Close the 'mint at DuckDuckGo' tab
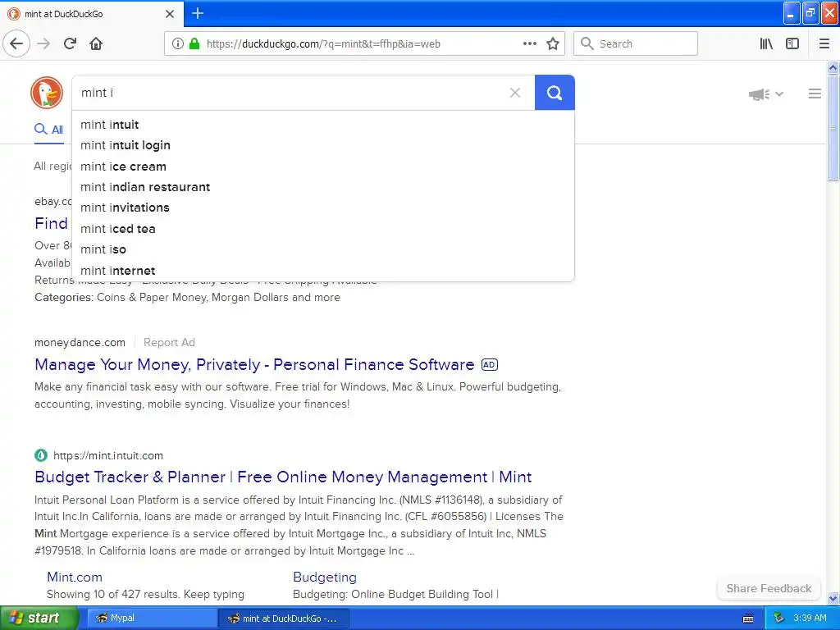The height and width of the screenshot is (630, 840). 170,14
